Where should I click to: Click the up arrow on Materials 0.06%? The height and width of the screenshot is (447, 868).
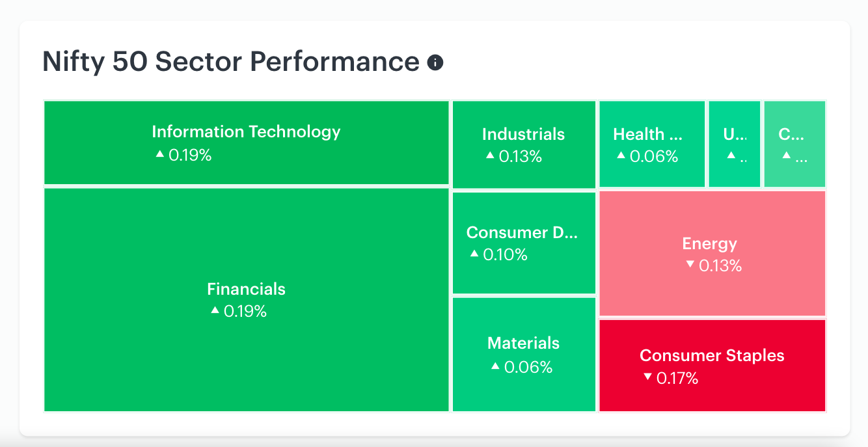(495, 366)
